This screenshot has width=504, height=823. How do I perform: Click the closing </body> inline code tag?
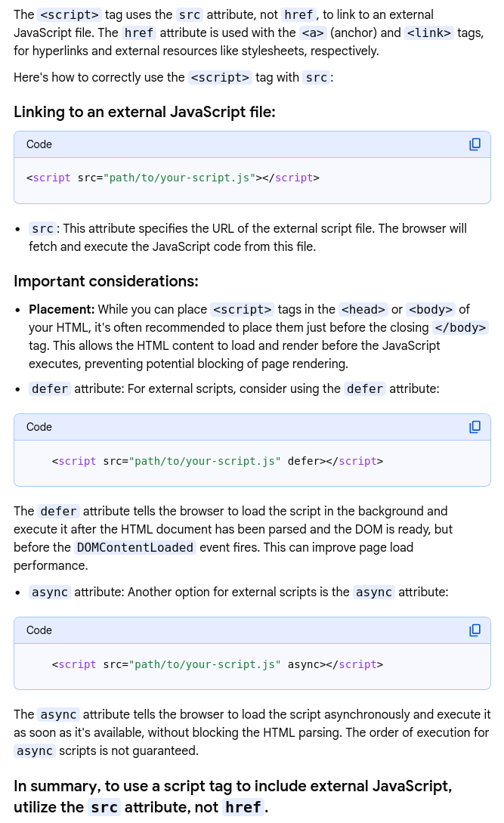click(x=460, y=327)
